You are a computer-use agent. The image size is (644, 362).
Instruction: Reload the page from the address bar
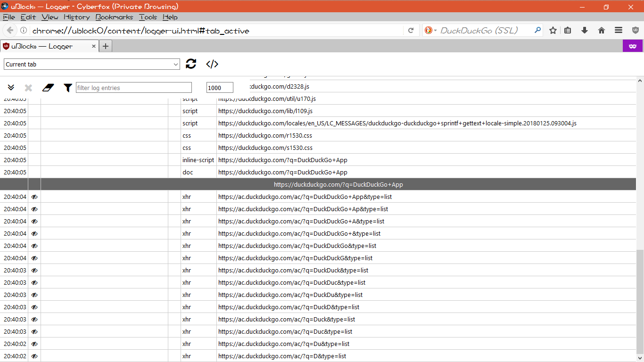coord(410,30)
